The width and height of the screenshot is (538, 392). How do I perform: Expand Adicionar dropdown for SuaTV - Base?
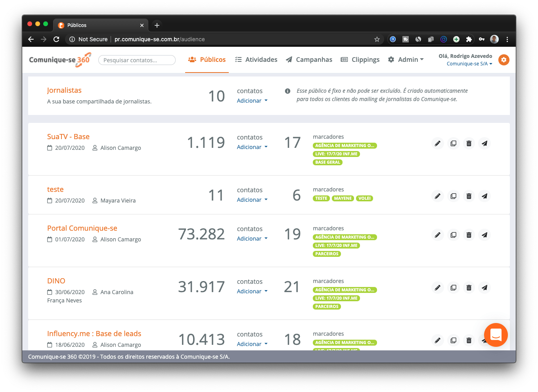[x=252, y=147]
